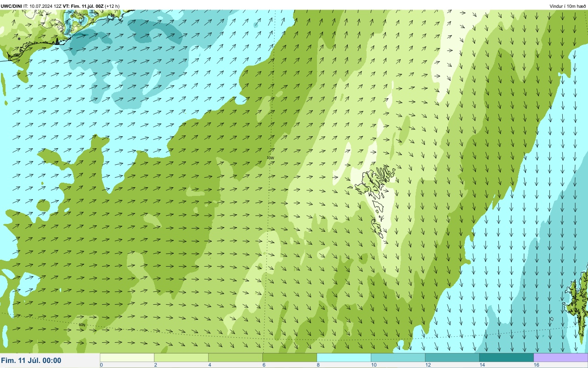The width and height of the screenshot is (588, 368).
Task: Click the "Vindur í 10m hæð" title
Action: point(568,6)
